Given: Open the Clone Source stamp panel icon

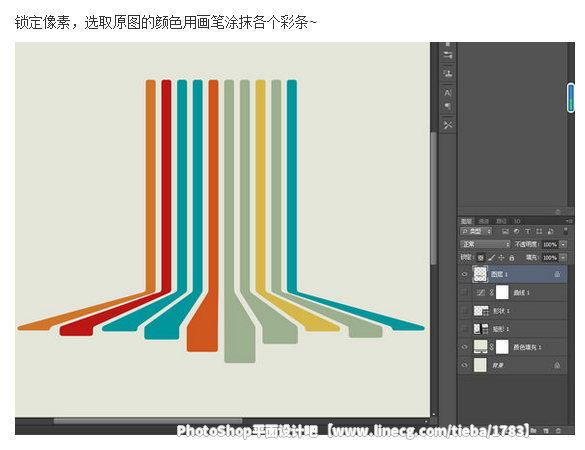Looking at the screenshot, I should [448, 73].
